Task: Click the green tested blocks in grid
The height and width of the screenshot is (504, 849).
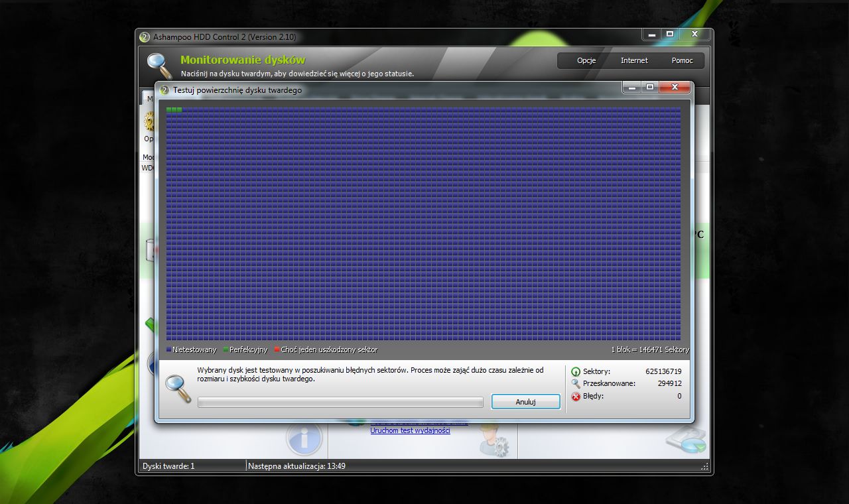Action: pos(174,109)
